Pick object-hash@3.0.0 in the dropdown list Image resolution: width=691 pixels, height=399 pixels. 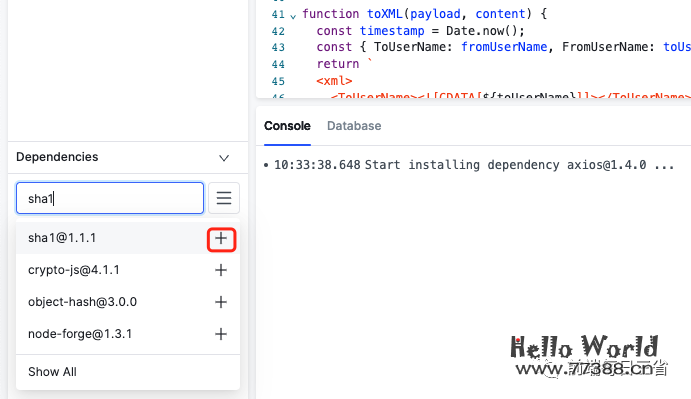click(82, 302)
